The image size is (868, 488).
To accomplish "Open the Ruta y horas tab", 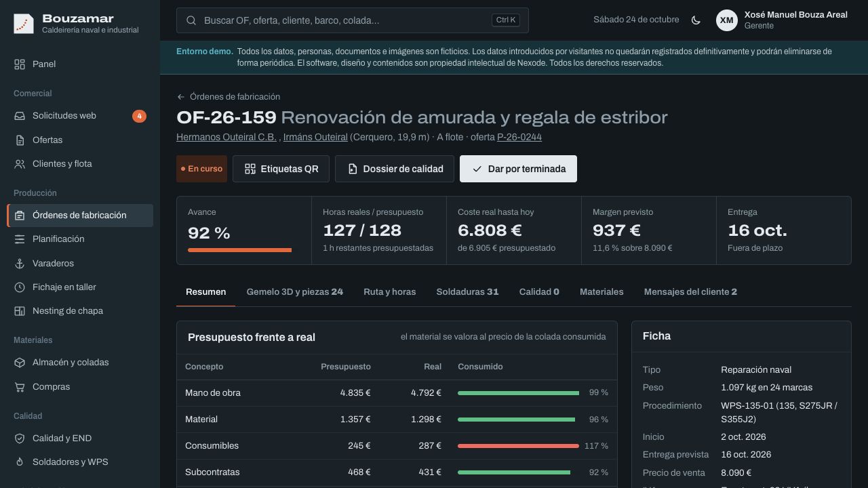I will (x=390, y=292).
